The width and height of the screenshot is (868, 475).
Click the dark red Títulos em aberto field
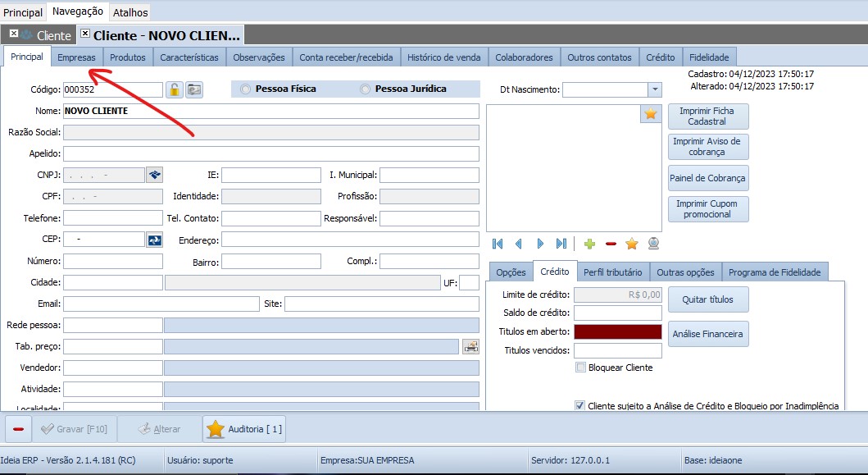pos(617,331)
